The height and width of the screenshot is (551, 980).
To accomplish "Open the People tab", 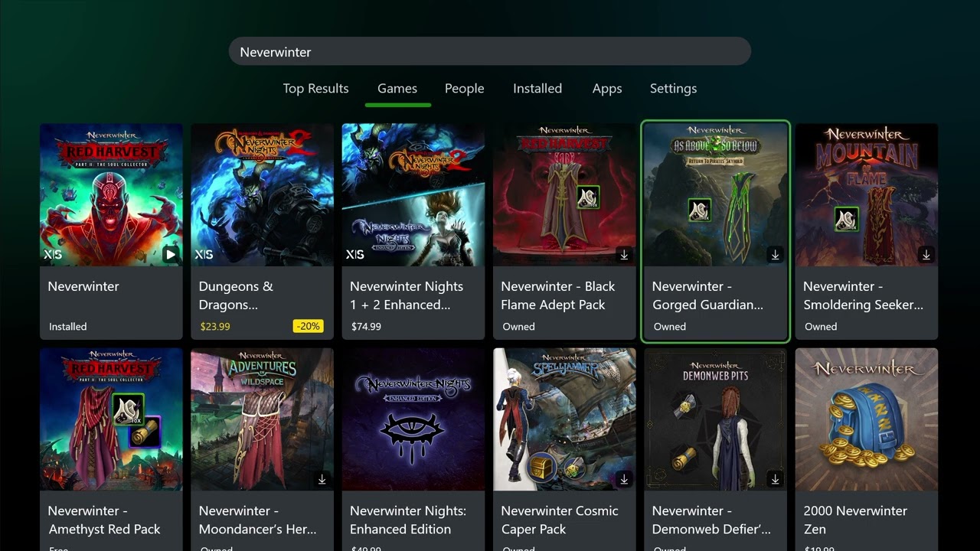I will click(465, 89).
